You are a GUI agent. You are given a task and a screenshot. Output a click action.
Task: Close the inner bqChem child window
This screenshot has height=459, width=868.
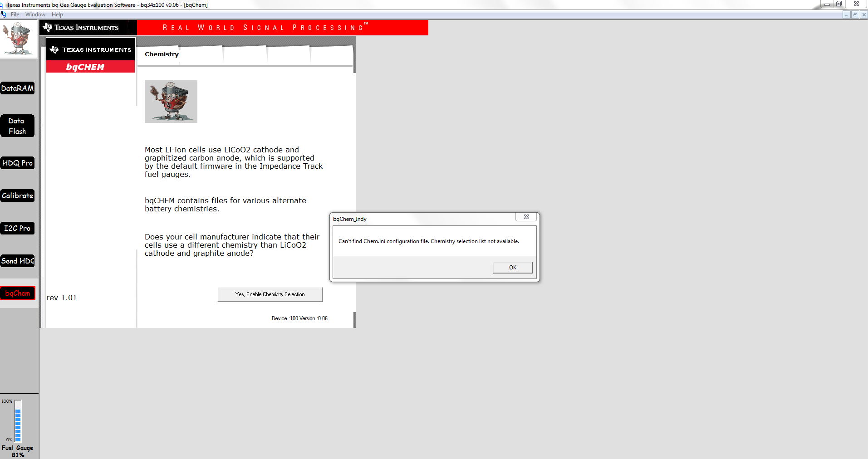[864, 15]
